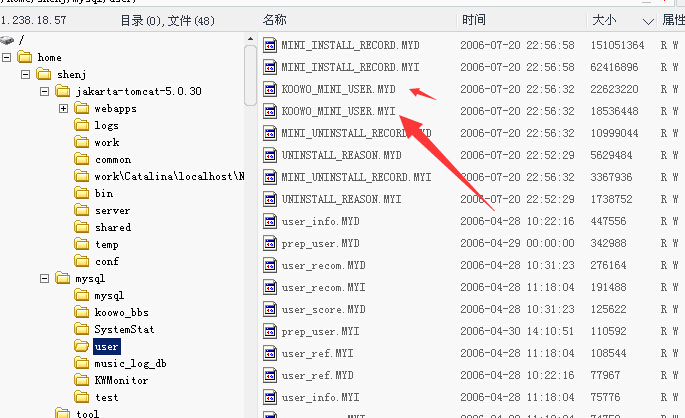The image size is (685, 418).
Task: Select the bin folder icon
Action: (82, 193)
